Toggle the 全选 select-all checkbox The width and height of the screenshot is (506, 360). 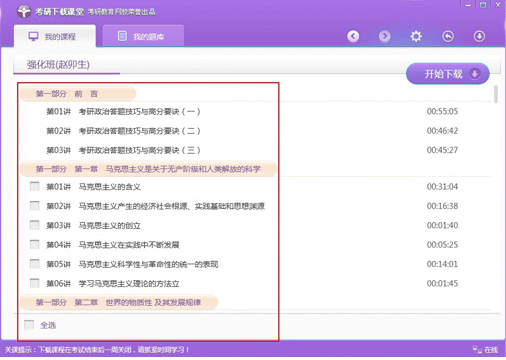click(x=29, y=325)
